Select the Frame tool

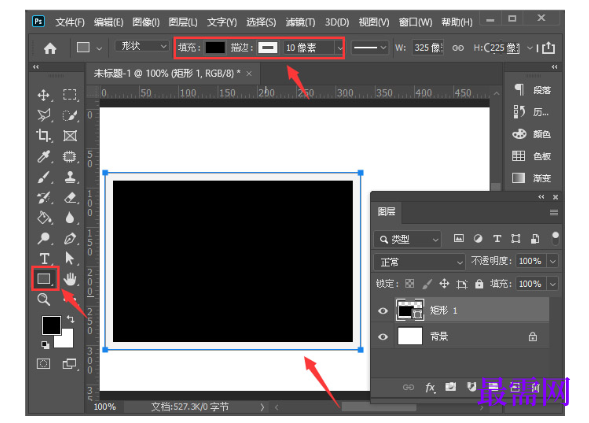click(x=70, y=136)
